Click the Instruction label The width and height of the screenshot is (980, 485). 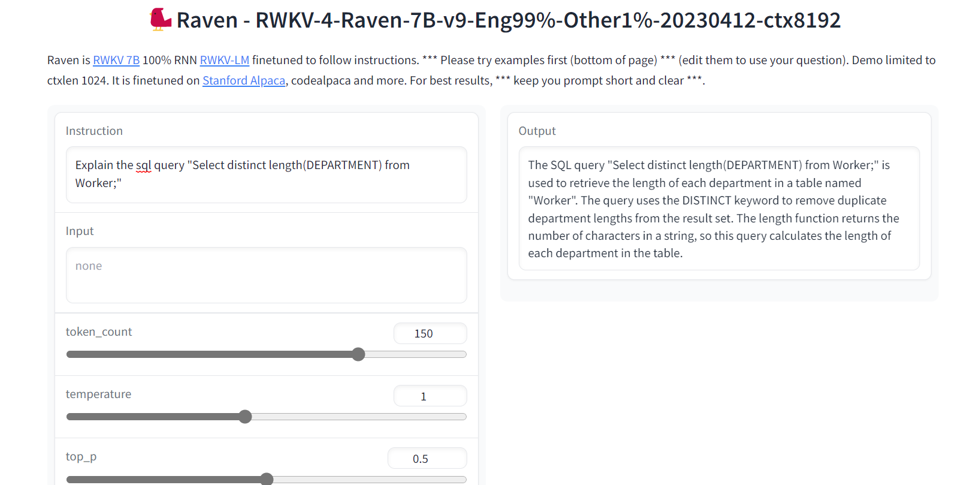point(94,131)
